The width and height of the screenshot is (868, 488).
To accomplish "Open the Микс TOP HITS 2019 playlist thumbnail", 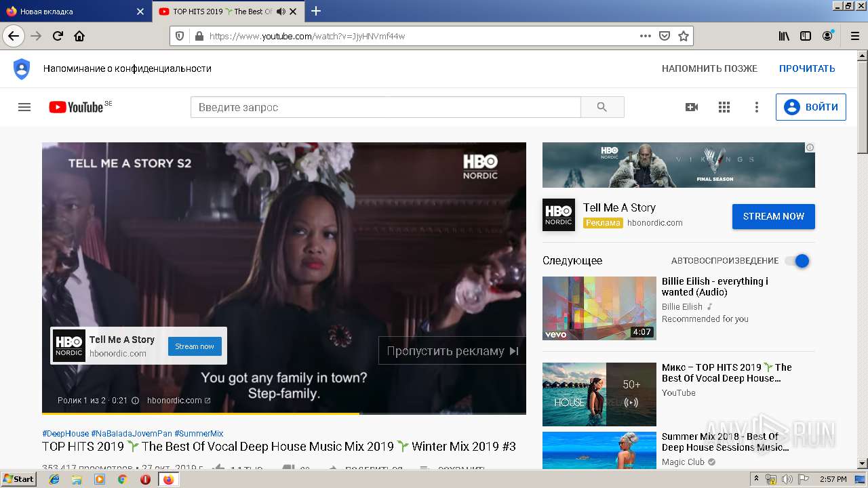I will [599, 394].
